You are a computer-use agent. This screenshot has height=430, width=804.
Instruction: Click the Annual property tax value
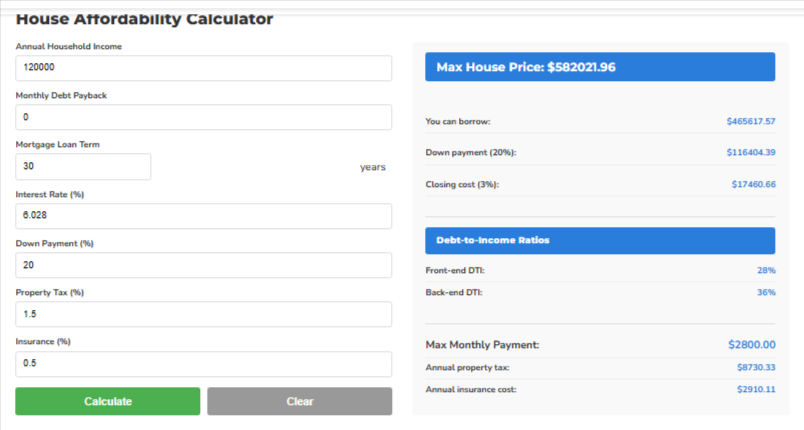[755, 367]
